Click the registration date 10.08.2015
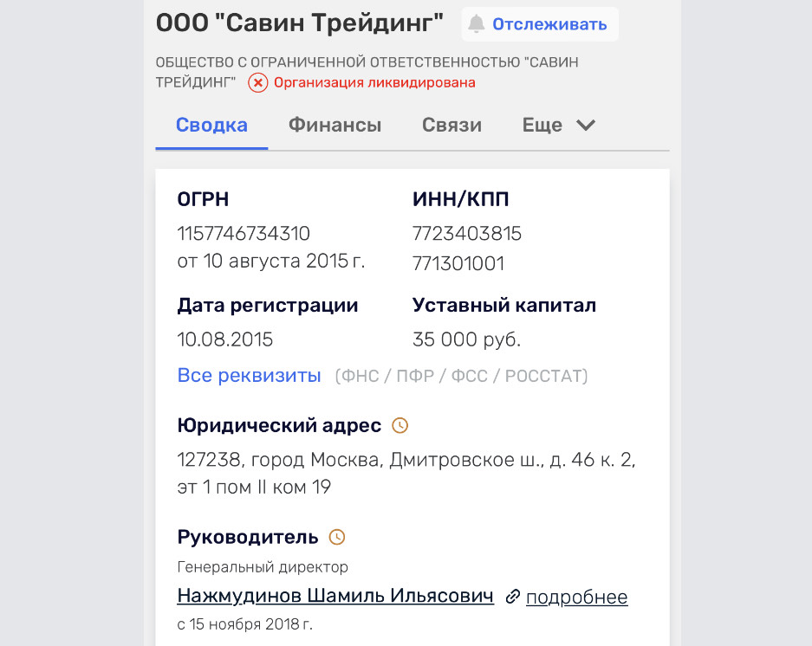Screen dimensions: 812x646 pyautogui.click(x=224, y=339)
